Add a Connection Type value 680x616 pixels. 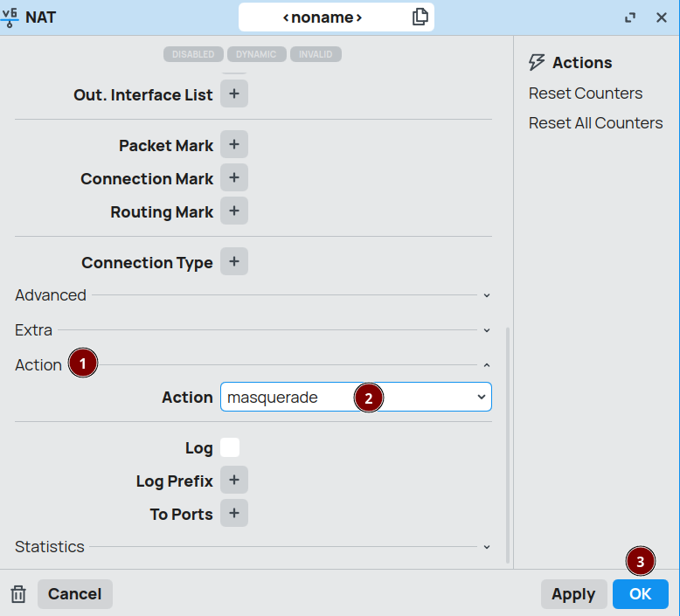coord(233,262)
